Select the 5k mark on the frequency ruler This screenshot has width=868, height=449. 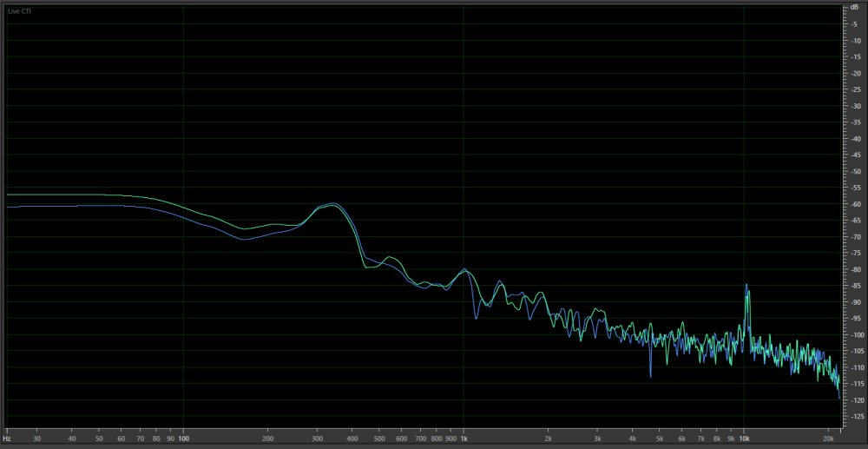pos(660,439)
